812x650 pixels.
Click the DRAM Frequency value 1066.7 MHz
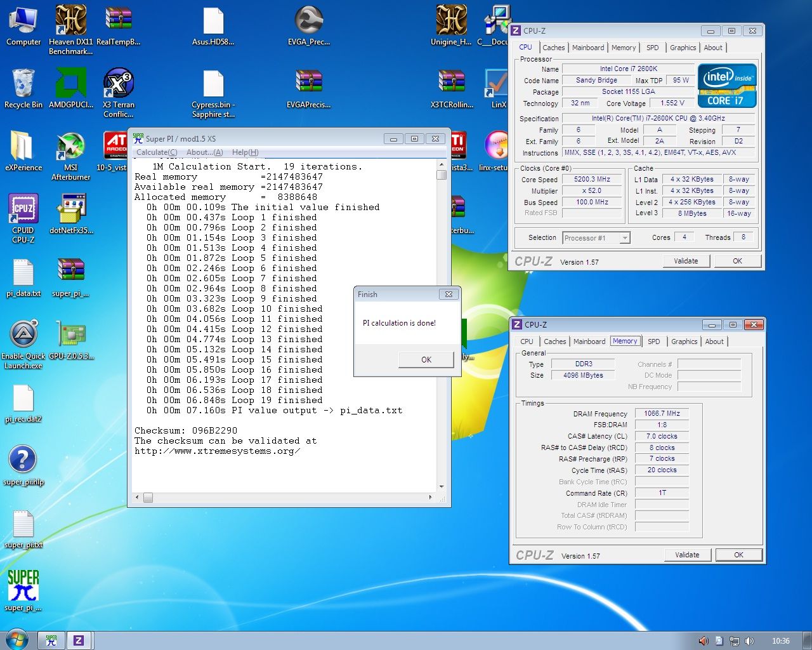point(662,414)
